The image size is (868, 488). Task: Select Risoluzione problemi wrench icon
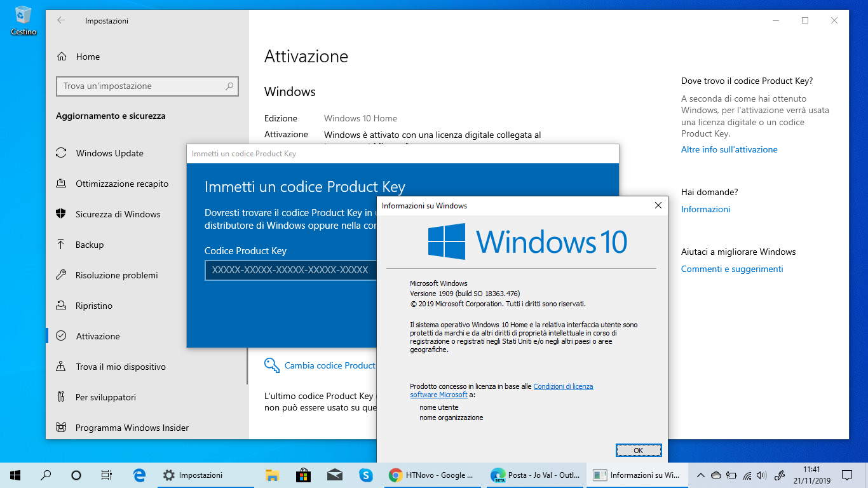pyautogui.click(x=61, y=275)
